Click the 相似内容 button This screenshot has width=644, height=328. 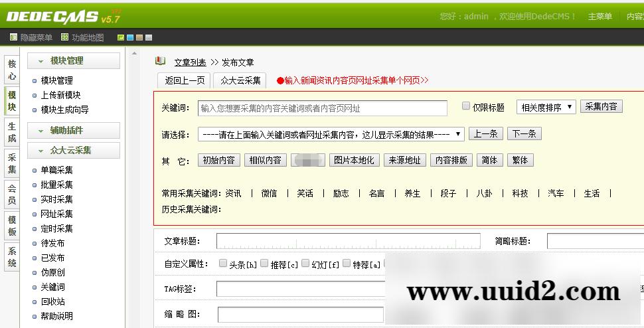(x=266, y=160)
